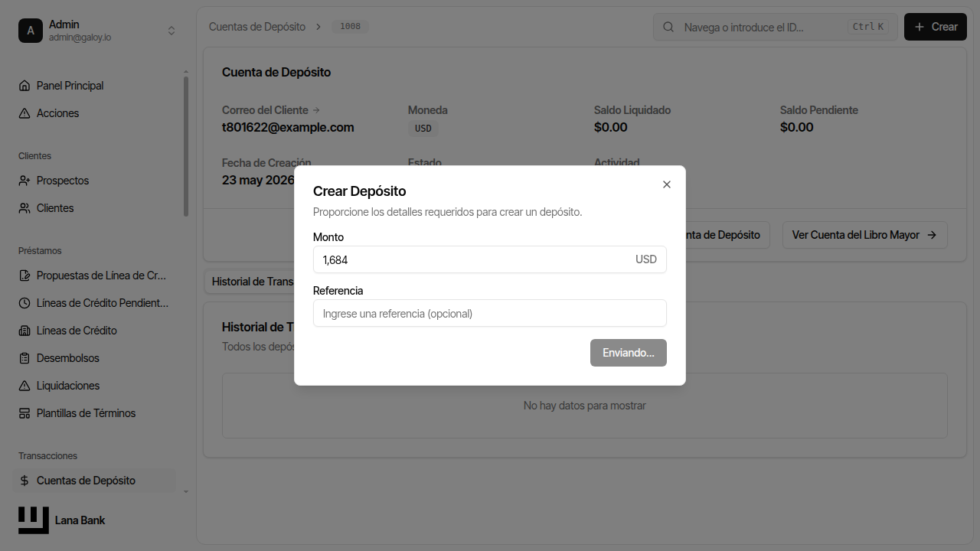Click the 1008 breadcrumb badge
The height and width of the screenshot is (551, 980).
350,27
